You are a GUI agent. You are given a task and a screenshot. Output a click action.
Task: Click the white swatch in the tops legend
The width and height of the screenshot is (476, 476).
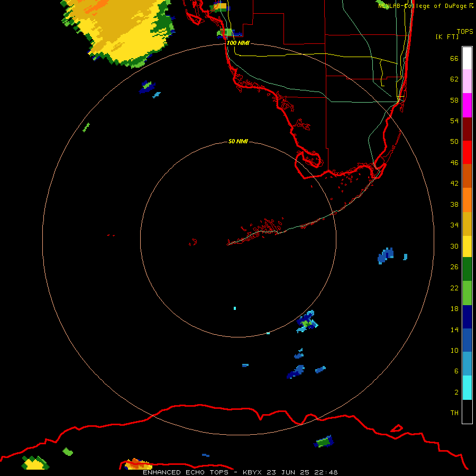[x=467, y=58]
